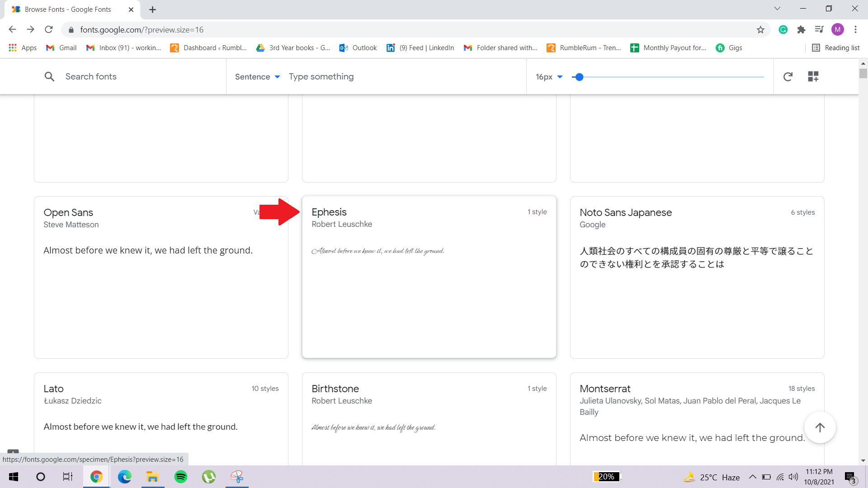Open volume control in system tray

tap(793, 477)
